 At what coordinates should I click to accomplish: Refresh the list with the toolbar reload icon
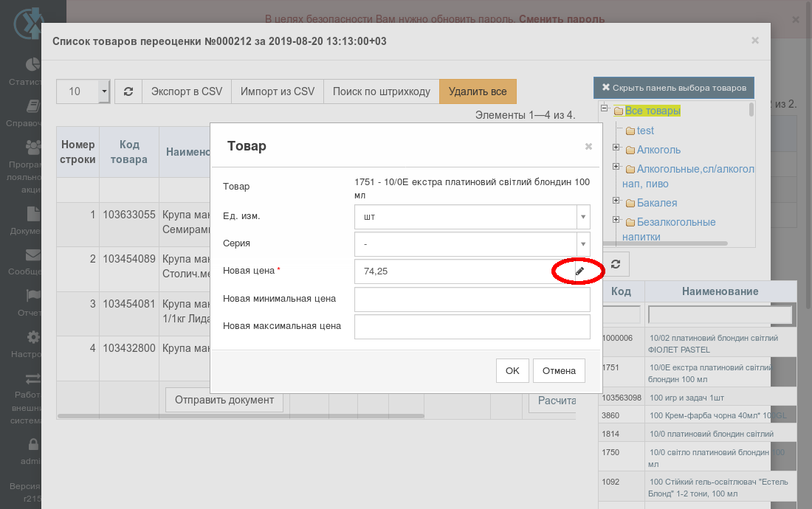tap(128, 91)
